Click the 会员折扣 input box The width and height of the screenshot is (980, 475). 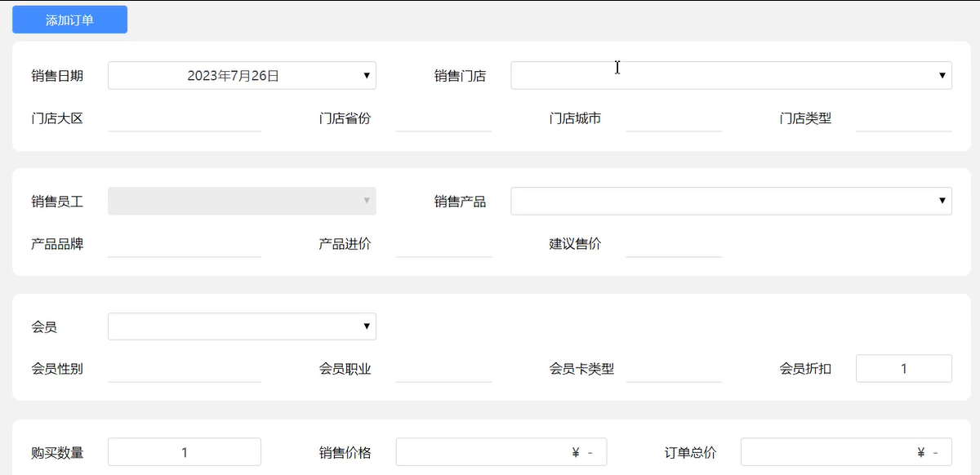pos(904,369)
